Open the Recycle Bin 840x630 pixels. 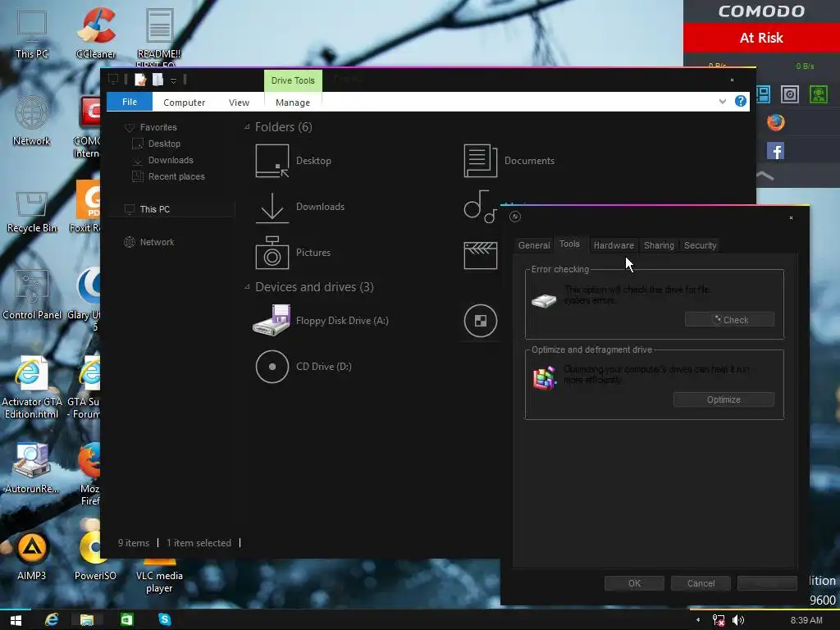[x=32, y=211]
